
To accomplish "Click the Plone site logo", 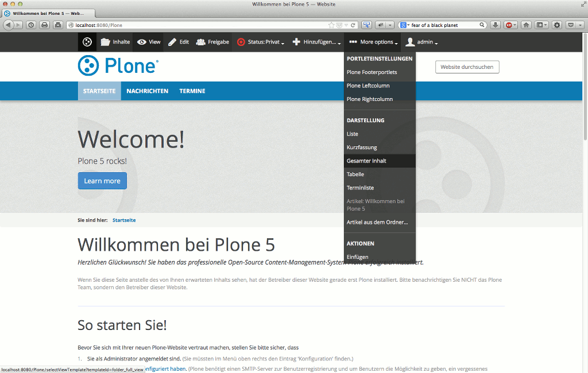I will pos(118,65).
